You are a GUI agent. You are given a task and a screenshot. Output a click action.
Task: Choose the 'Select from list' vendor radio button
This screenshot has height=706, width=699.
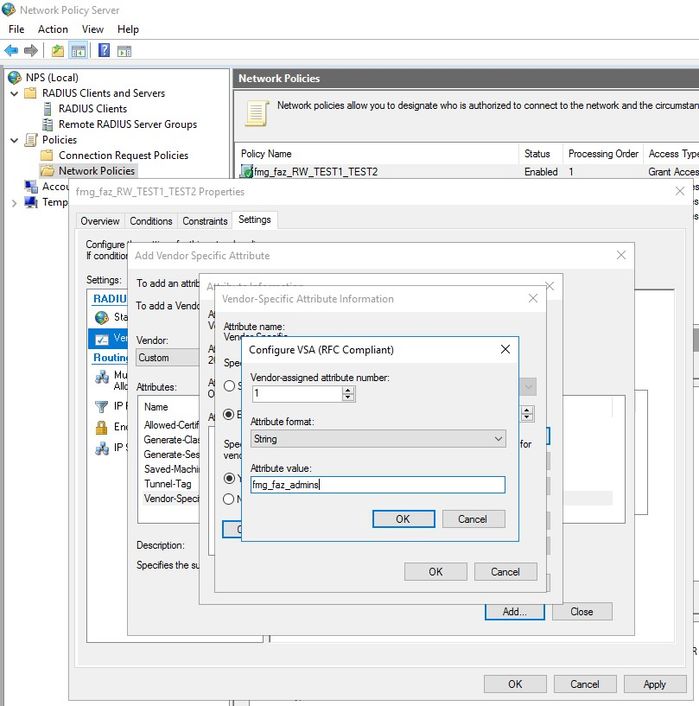[230, 386]
